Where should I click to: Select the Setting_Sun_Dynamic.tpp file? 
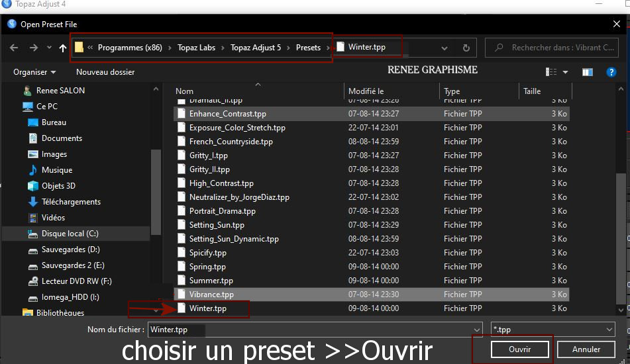pyautogui.click(x=371, y=239)
